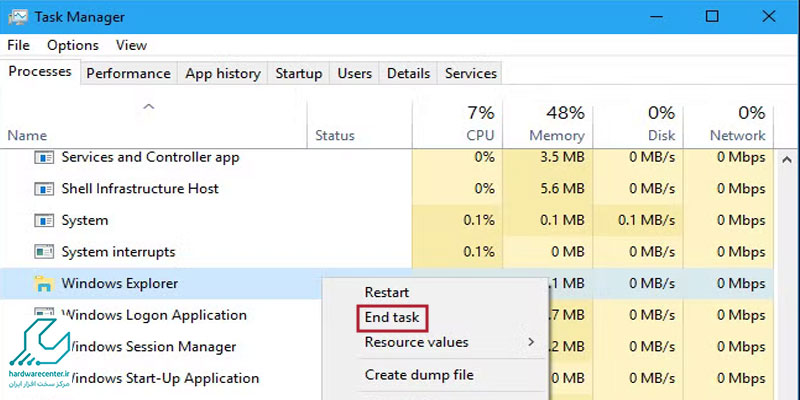Click the 0.1 MB/s disk value
Image resolution: width=800 pixels, height=400 pixels.
point(646,221)
